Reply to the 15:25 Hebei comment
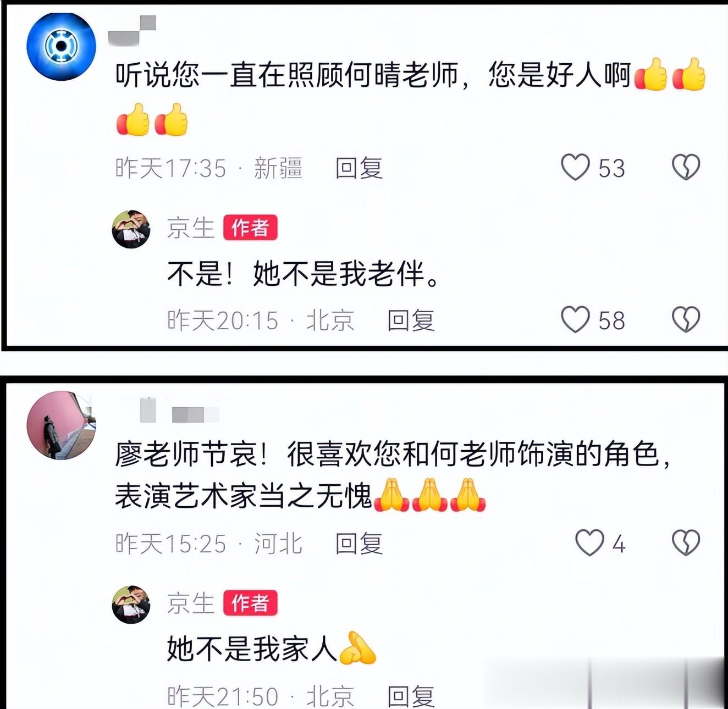 coord(359,544)
